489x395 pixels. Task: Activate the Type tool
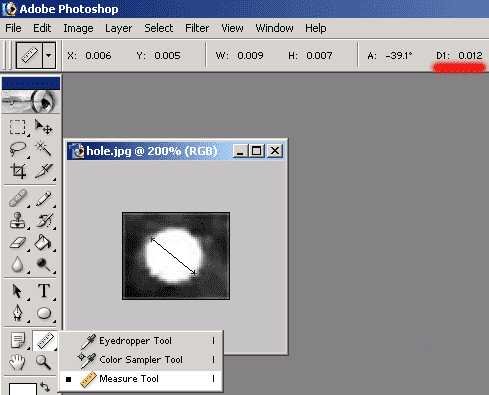click(x=44, y=291)
